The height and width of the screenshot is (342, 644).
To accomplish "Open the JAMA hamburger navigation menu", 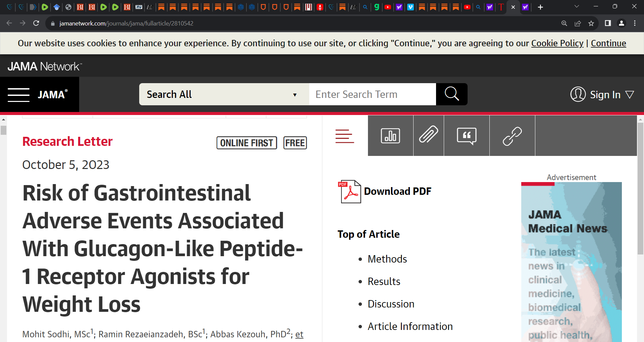I will pos(19,95).
